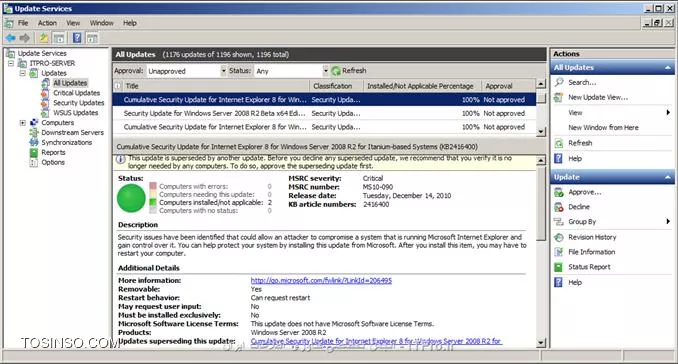Select the Windows Server 2008 R2 Beta update row
Image resolution: width=678 pixels, height=364 pixels.
click(x=324, y=113)
